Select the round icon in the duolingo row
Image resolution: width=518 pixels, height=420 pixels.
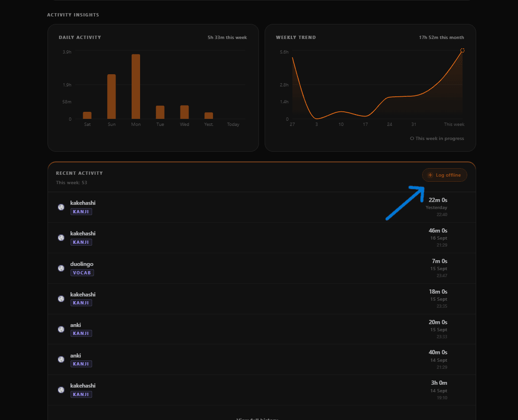(61, 268)
